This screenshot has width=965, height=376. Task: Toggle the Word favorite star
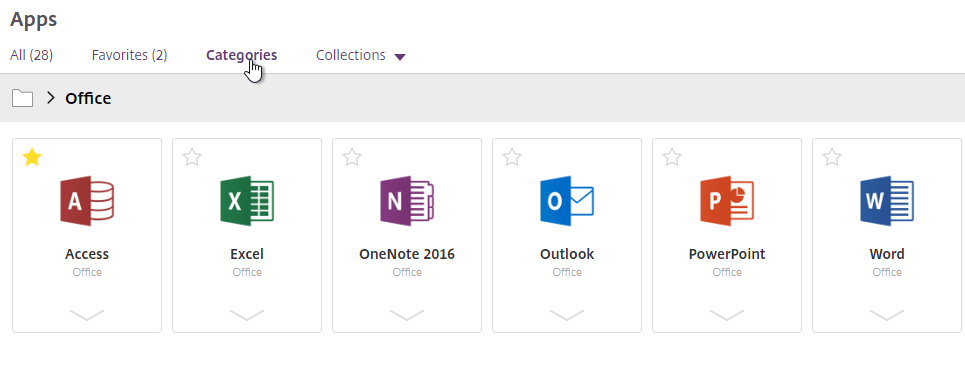[832, 158]
